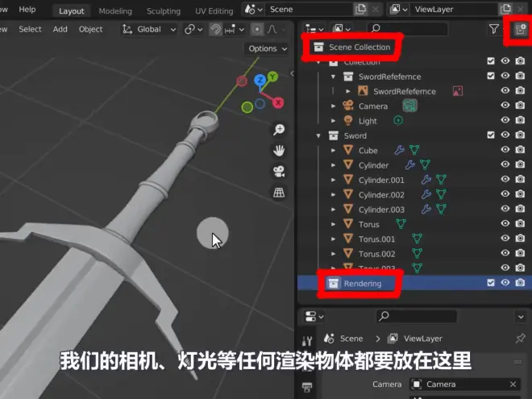
Task: Hide the Camera with its eye icon
Action: click(505, 105)
